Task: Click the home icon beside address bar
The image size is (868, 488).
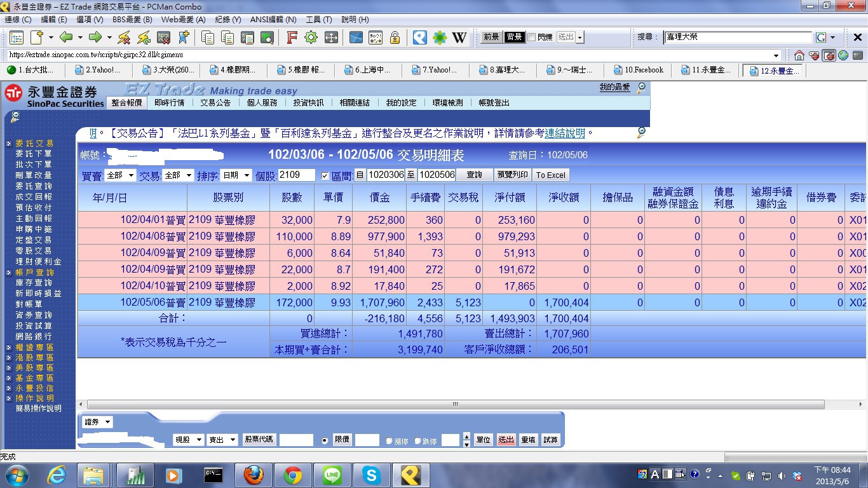Action: [x=799, y=55]
